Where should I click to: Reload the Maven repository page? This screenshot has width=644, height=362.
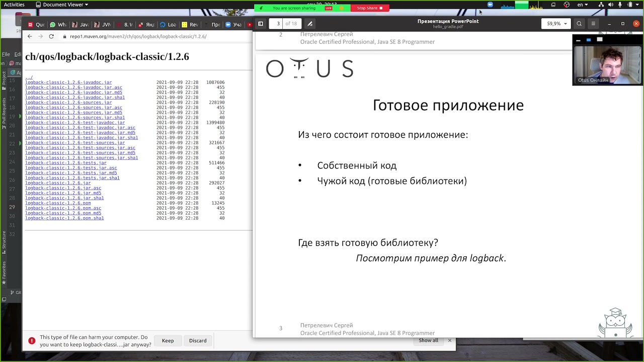51,36
